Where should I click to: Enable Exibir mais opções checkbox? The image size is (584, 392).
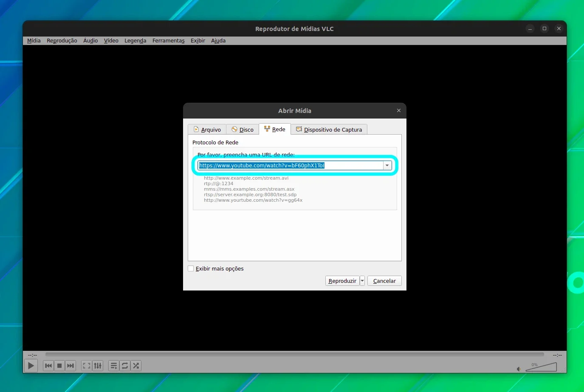[191, 268]
